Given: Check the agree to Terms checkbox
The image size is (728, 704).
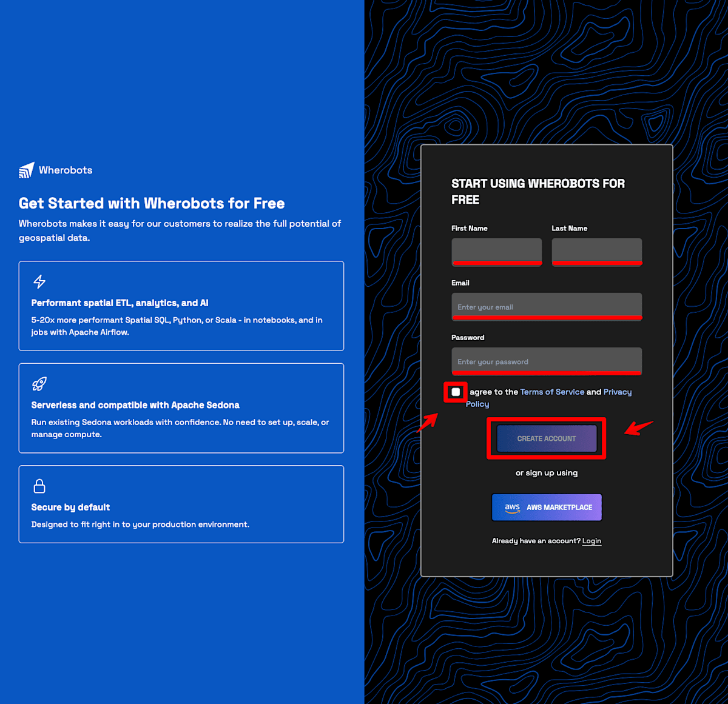Looking at the screenshot, I should pyautogui.click(x=456, y=392).
